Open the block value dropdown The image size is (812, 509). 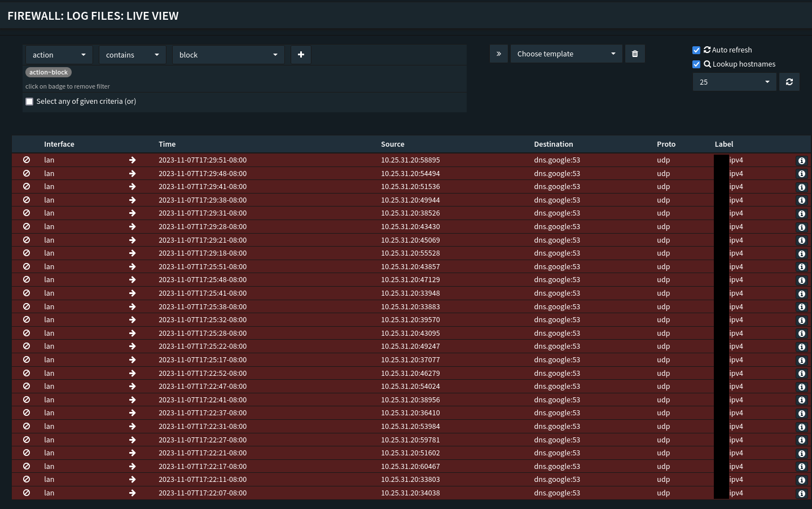tap(229, 55)
